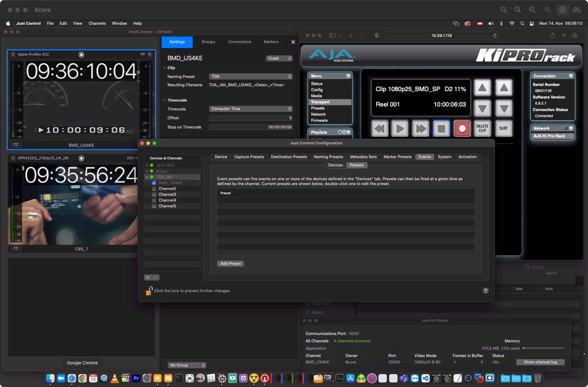The image size is (588, 387).
Task: Enable the Channel2 checkbox
Action: (154, 189)
